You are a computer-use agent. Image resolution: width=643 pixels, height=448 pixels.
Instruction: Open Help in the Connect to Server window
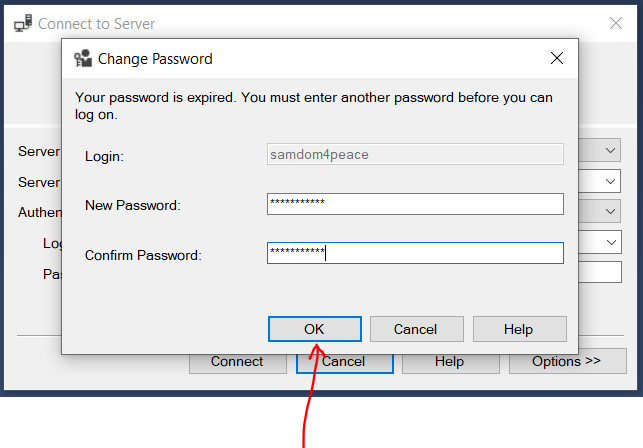click(449, 362)
